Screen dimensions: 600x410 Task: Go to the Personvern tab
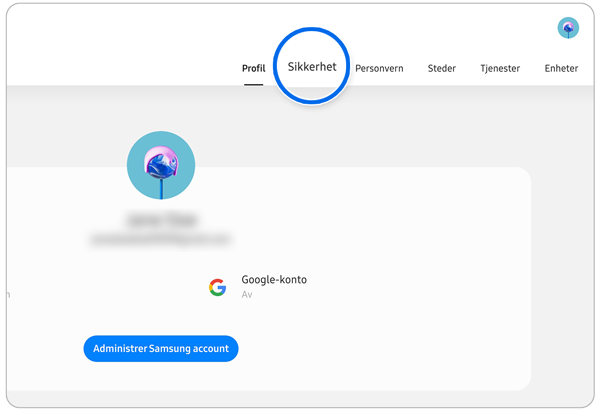(x=380, y=69)
